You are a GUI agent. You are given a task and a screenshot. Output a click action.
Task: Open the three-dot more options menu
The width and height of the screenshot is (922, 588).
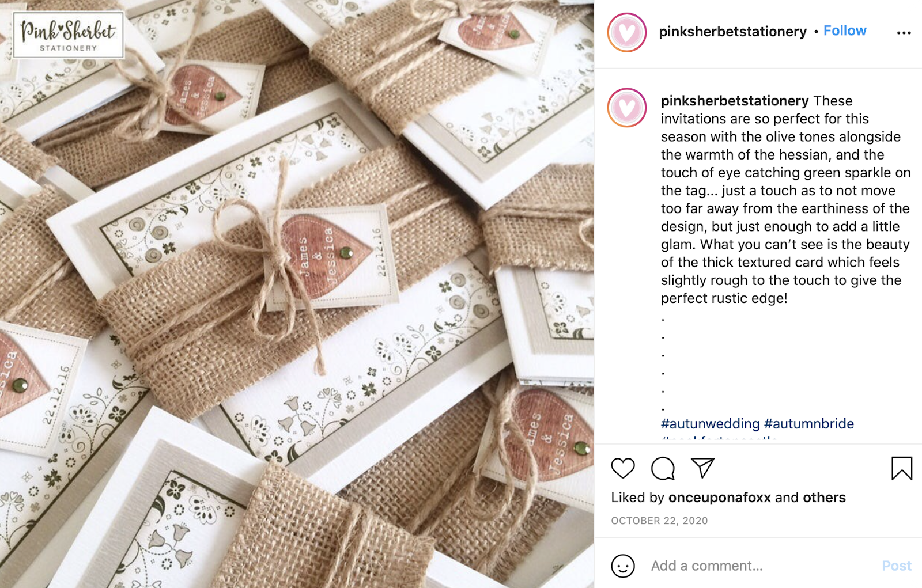tap(904, 33)
